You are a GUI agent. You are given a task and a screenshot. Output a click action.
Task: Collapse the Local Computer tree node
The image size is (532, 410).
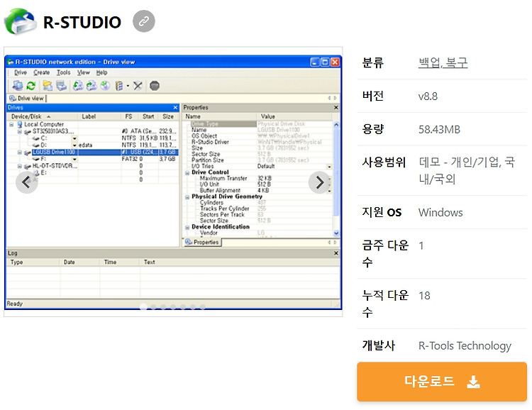click(11, 125)
